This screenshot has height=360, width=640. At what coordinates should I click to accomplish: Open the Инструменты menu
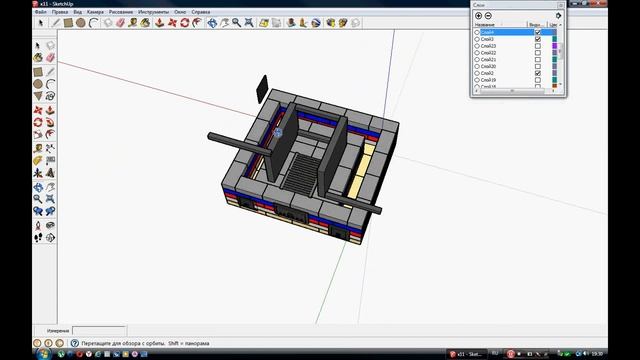[153, 12]
